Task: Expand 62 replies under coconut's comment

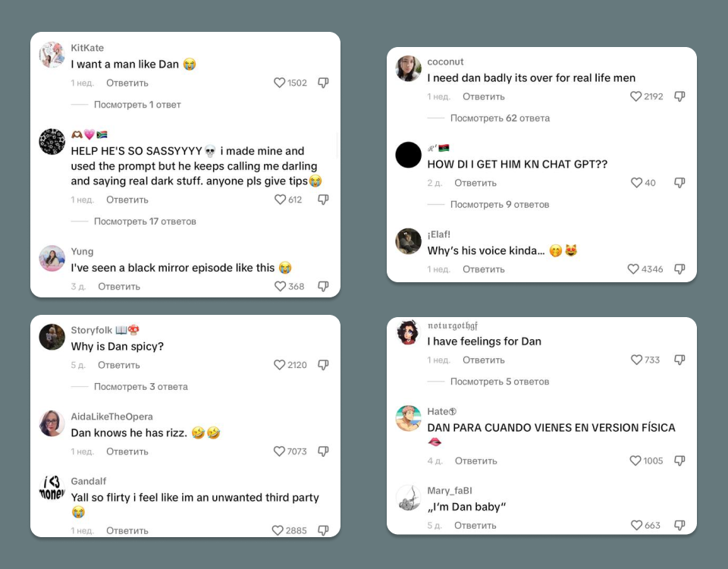Action: 500,118
